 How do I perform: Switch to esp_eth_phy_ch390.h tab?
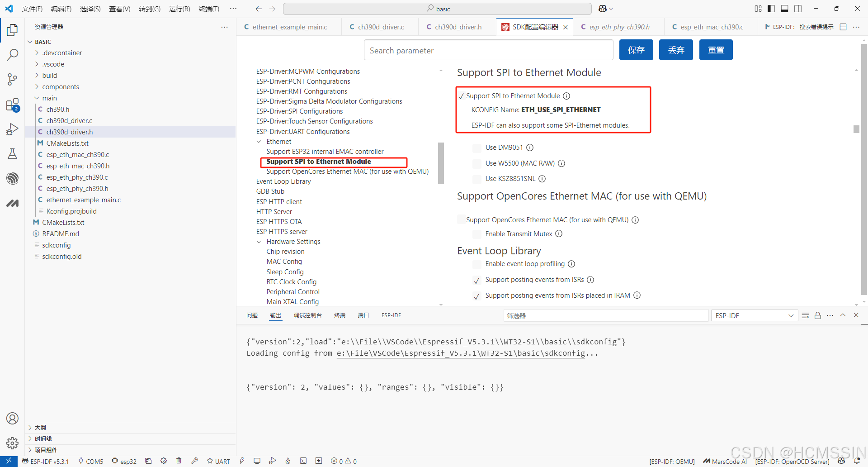(x=619, y=27)
